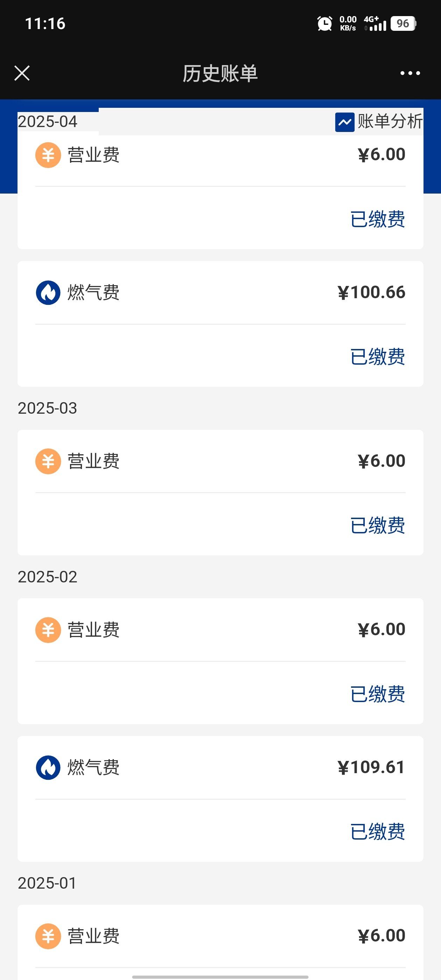Tap the 账单分析 chart icon
This screenshot has width=441, height=980.
tap(344, 122)
